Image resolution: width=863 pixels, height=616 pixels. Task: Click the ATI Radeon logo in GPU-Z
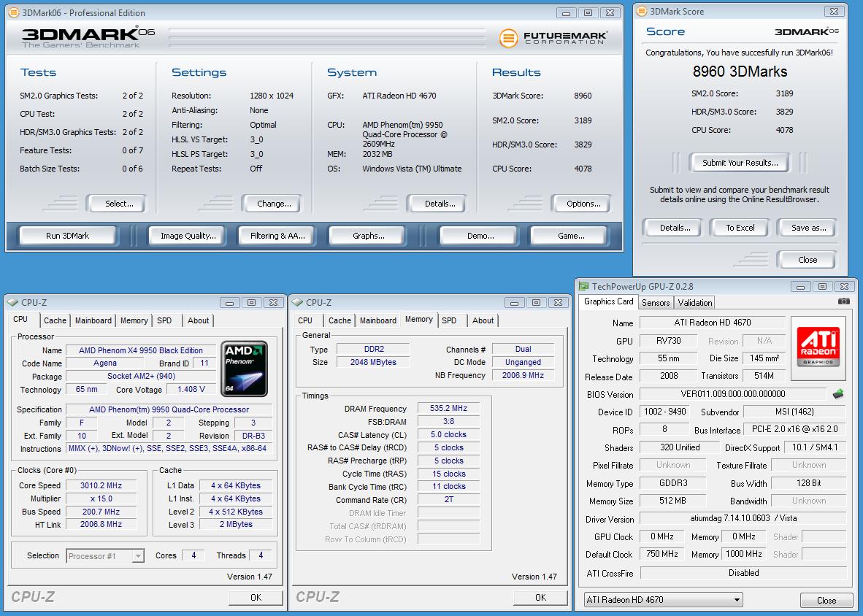click(818, 347)
